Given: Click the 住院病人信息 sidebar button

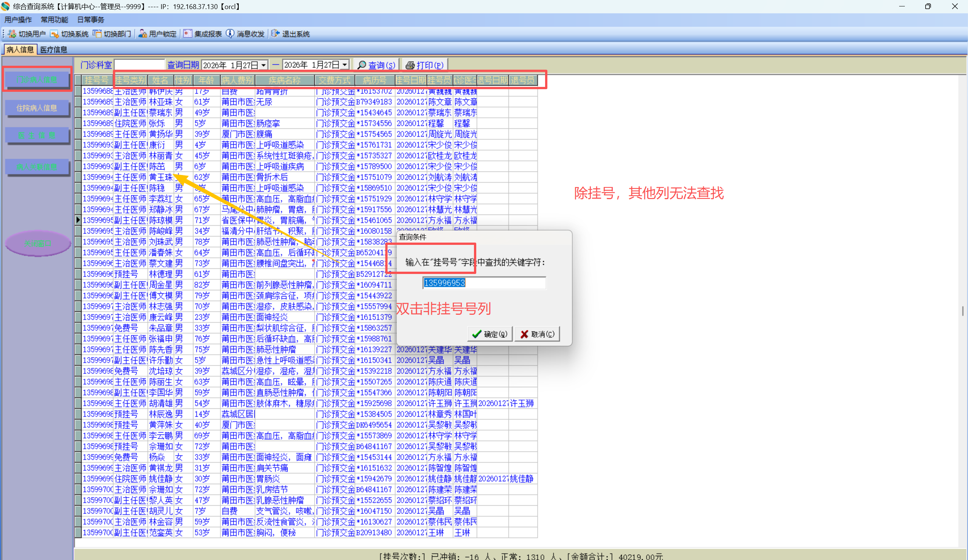Looking at the screenshot, I should pos(37,108).
